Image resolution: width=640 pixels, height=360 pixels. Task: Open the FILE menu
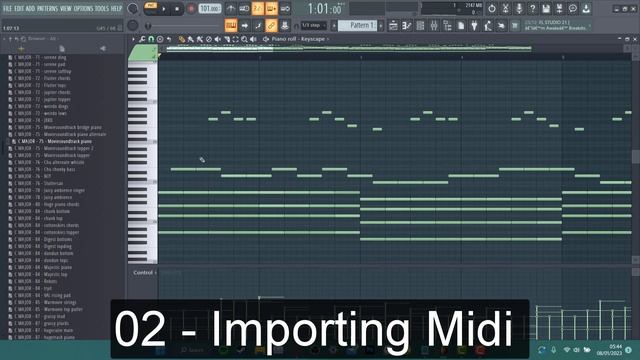(8, 9)
